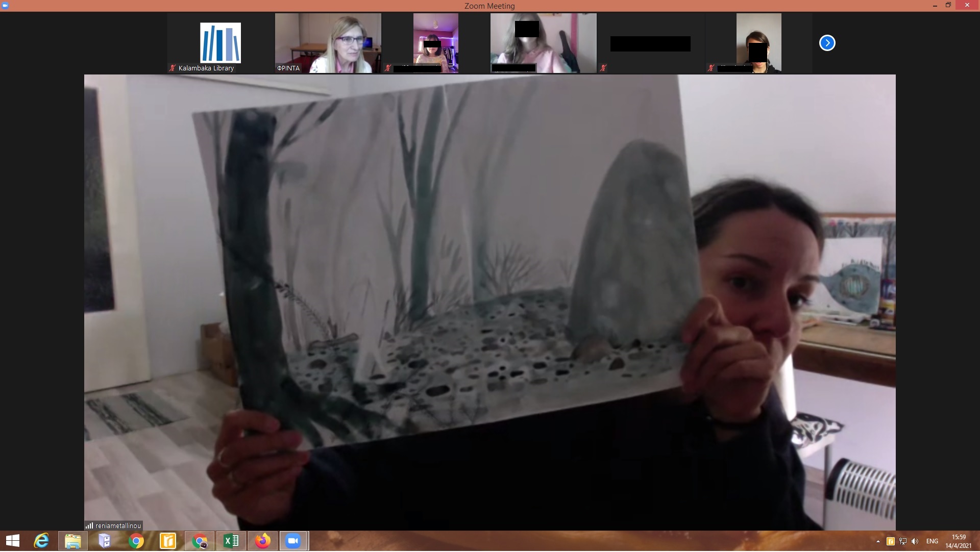Open Google Chrome from taskbar
Viewport: 980px width, 552px height.
[x=136, y=541]
